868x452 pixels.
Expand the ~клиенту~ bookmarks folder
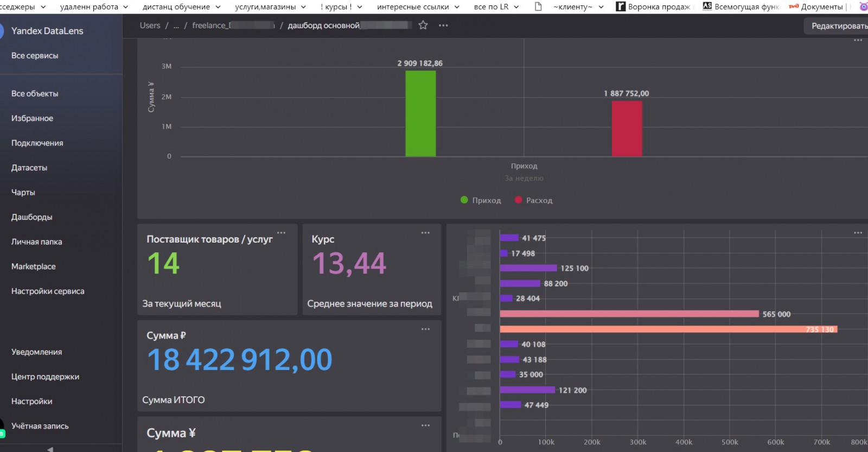[x=578, y=7]
